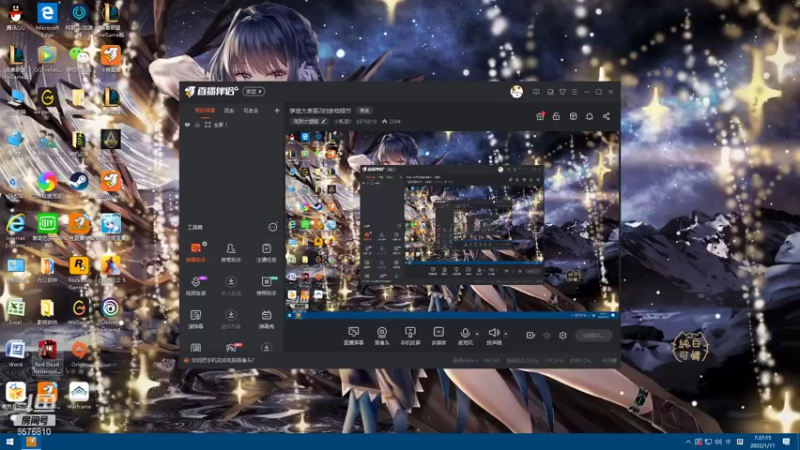This screenshot has height=450, width=800.
Task: Open the 主播任务 streamer tasks tool
Action: pos(266,253)
